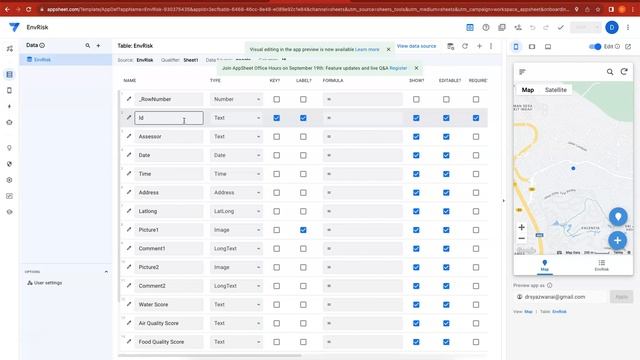
Task: Open the Date type dropdown
Action: 236,155
